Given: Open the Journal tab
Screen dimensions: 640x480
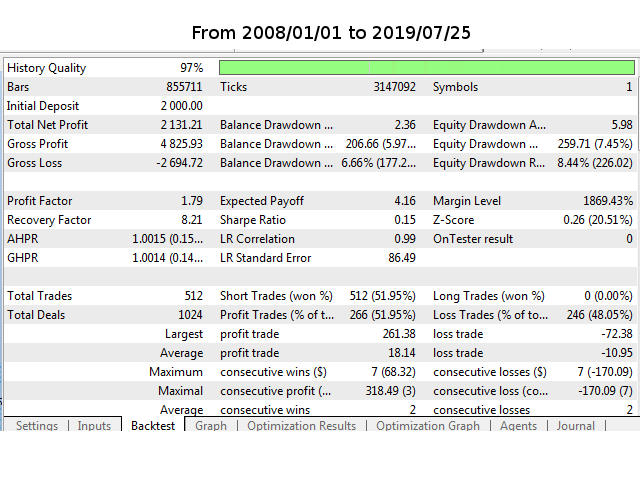Looking at the screenshot, I should tap(575, 426).
